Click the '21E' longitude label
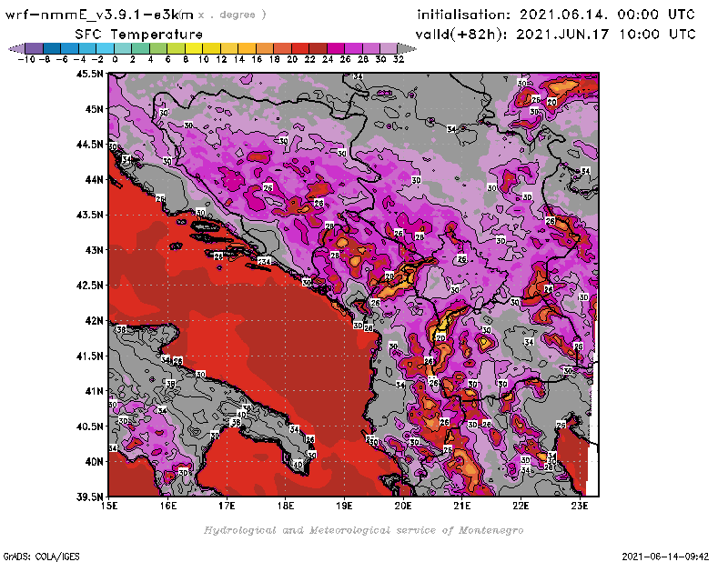Screen dimensions: 728x562 462,506
